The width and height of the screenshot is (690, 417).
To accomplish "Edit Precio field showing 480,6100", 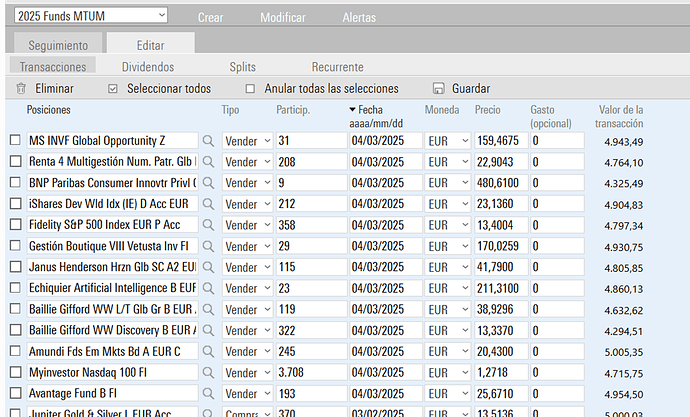I will tap(501, 183).
